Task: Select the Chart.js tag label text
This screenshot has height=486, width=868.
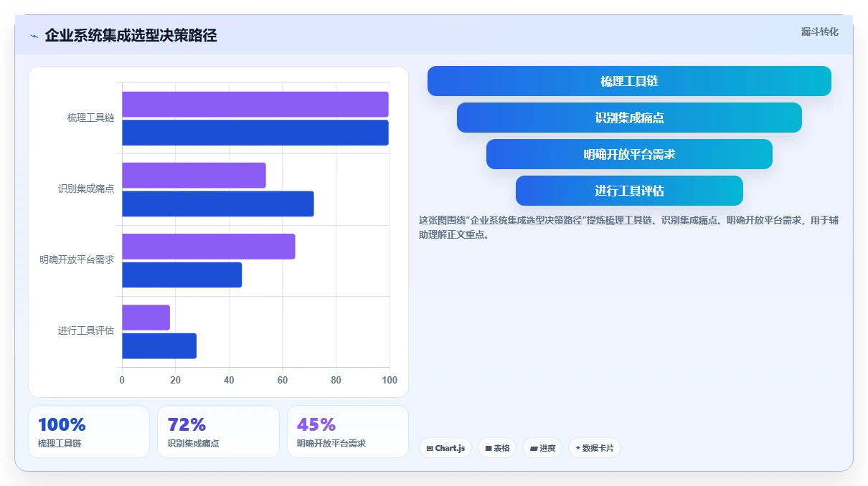Action: click(x=450, y=448)
